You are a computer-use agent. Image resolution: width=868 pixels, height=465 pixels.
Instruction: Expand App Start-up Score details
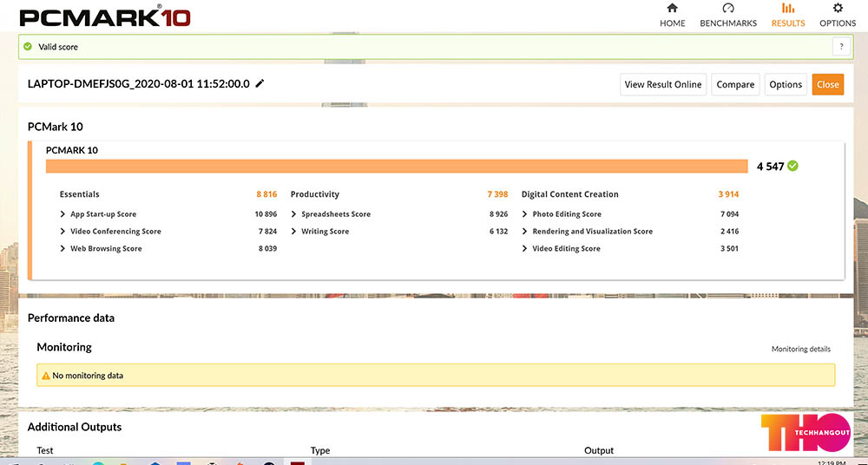click(x=63, y=214)
